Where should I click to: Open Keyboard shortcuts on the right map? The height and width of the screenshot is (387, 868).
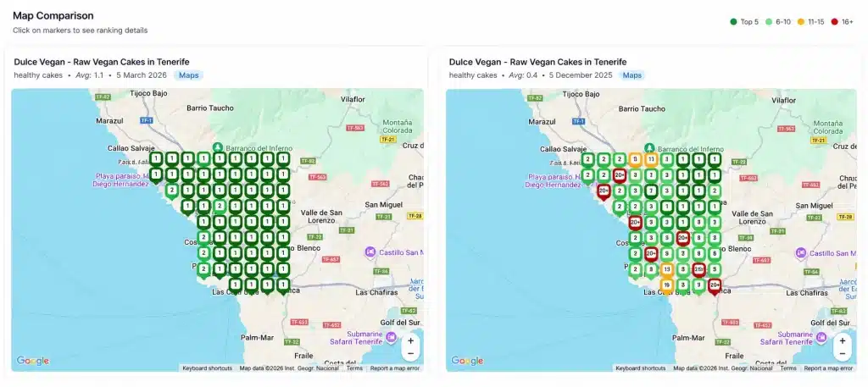coord(641,368)
